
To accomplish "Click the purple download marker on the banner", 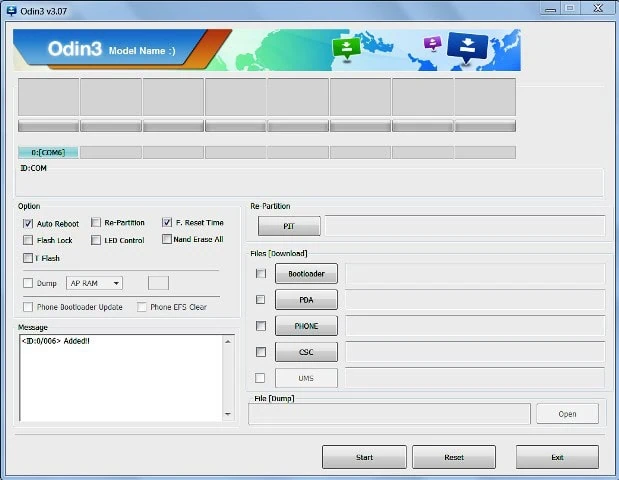I will (x=433, y=43).
